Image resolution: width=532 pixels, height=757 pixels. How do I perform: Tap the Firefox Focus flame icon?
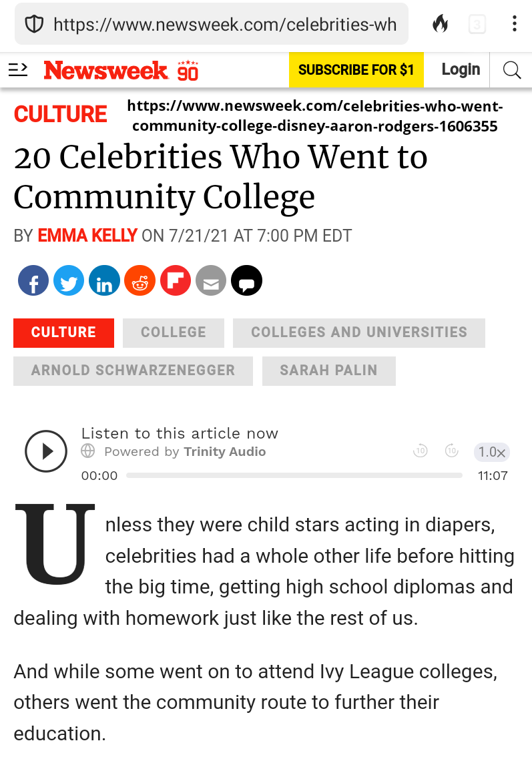(440, 25)
